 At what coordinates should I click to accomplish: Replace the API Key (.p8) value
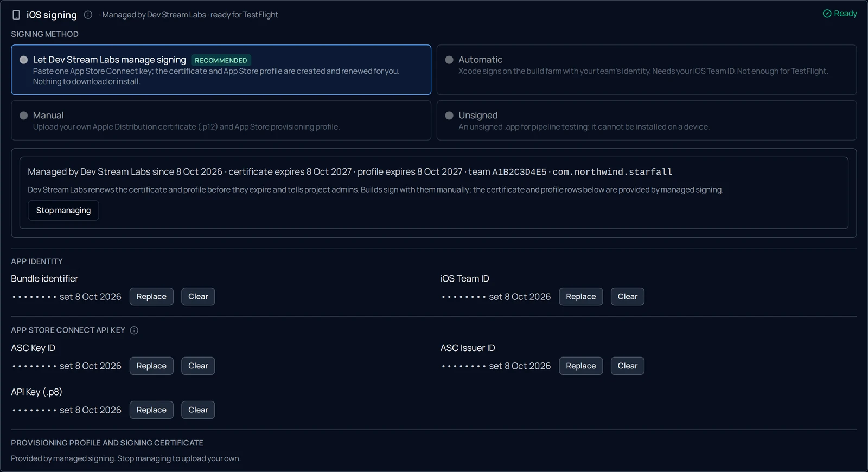151,410
